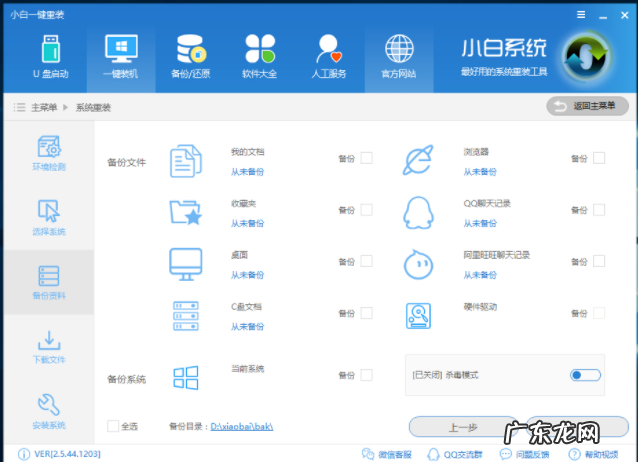Open 人工服务 support tab

click(329, 57)
